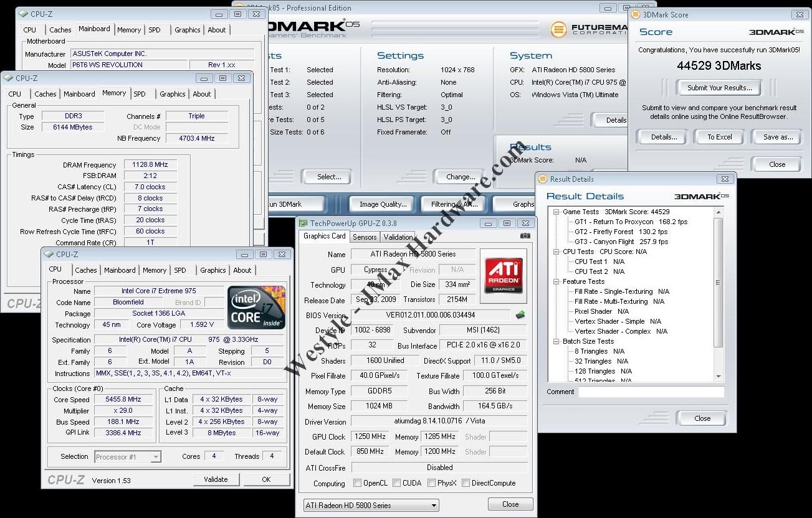Click the Close button in Result Details
Image resolution: width=812 pixels, height=518 pixels.
[x=702, y=418]
